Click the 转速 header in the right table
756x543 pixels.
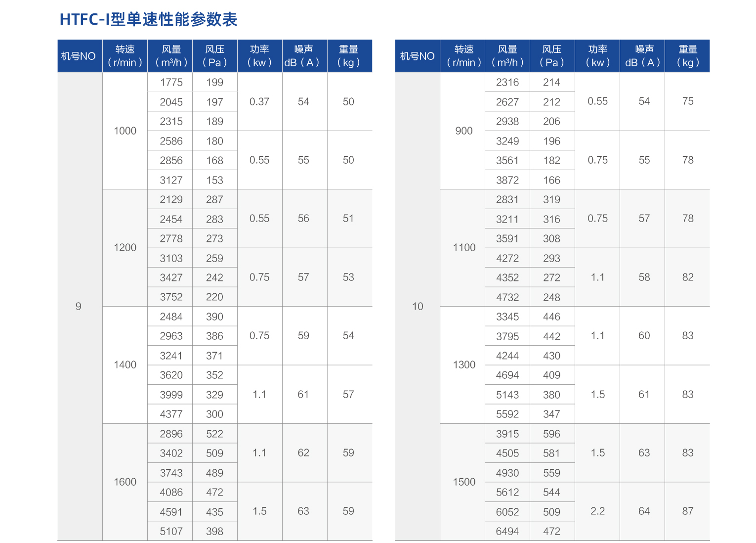click(463, 56)
